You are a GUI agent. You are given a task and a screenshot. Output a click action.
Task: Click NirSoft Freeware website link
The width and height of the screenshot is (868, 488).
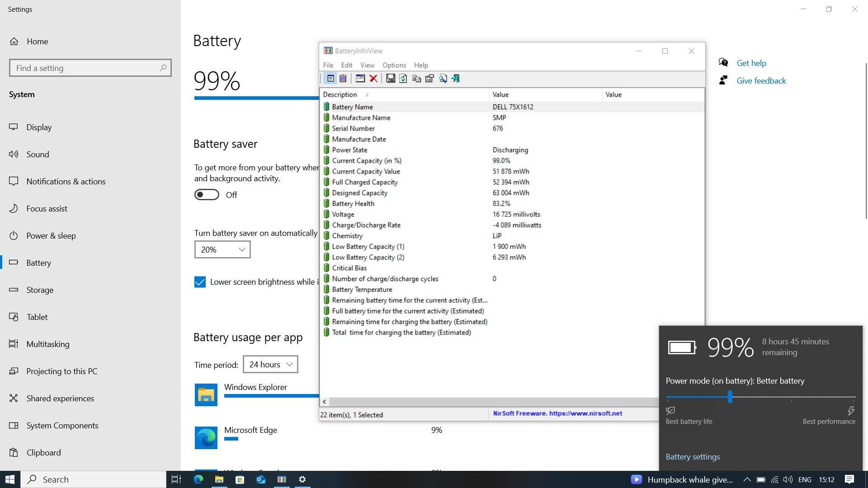click(557, 413)
